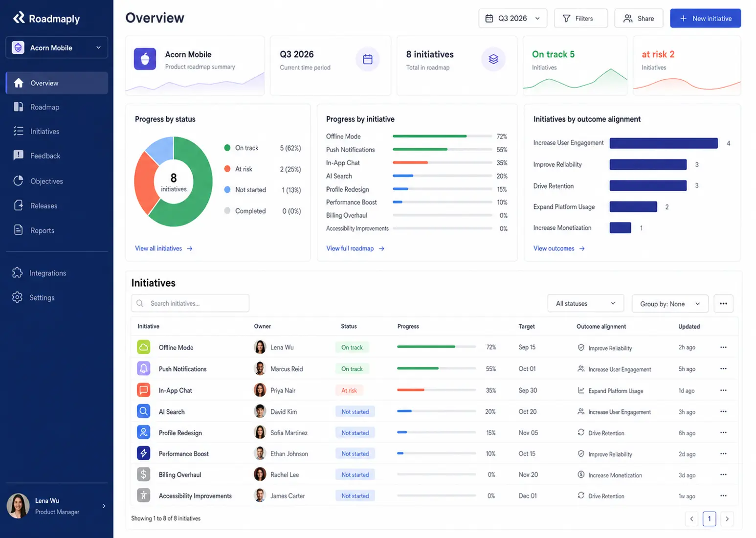This screenshot has height=538, width=756.
Task: Open the Q3 2026 period dropdown
Action: [512, 18]
